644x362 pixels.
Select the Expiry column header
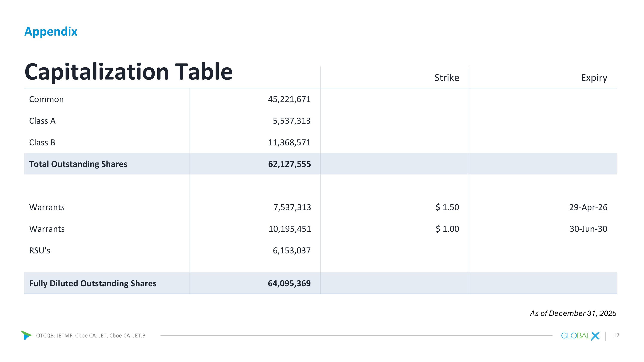[x=594, y=78]
